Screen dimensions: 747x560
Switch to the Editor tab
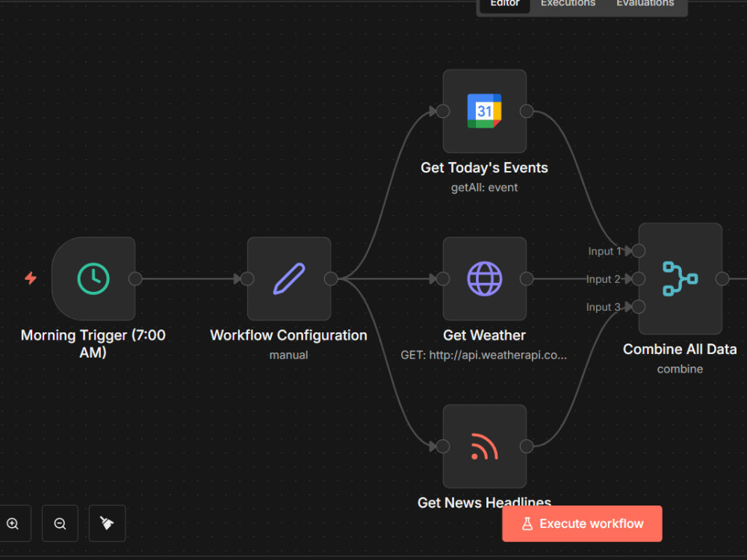click(x=505, y=4)
